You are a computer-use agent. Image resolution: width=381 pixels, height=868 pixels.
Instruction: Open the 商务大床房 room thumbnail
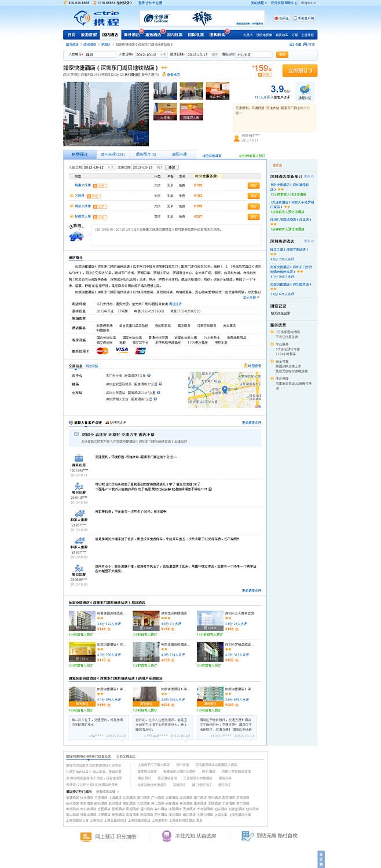coord(217,91)
